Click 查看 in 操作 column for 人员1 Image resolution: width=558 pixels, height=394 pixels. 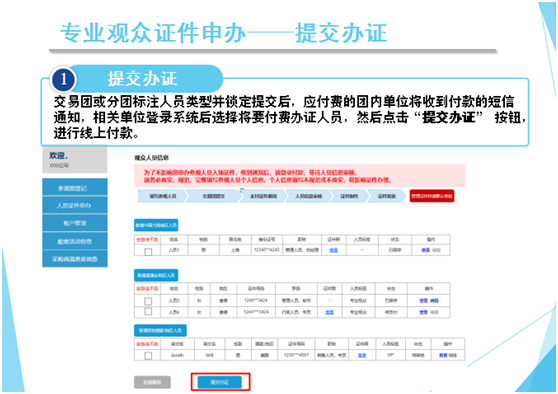426,250
